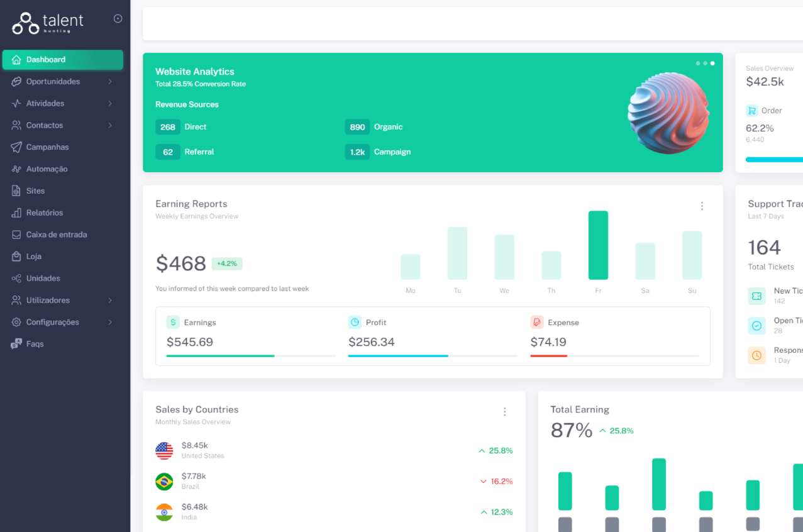Open Earning Reports three-dot options menu
Screen dimensions: 803x532
702,206
